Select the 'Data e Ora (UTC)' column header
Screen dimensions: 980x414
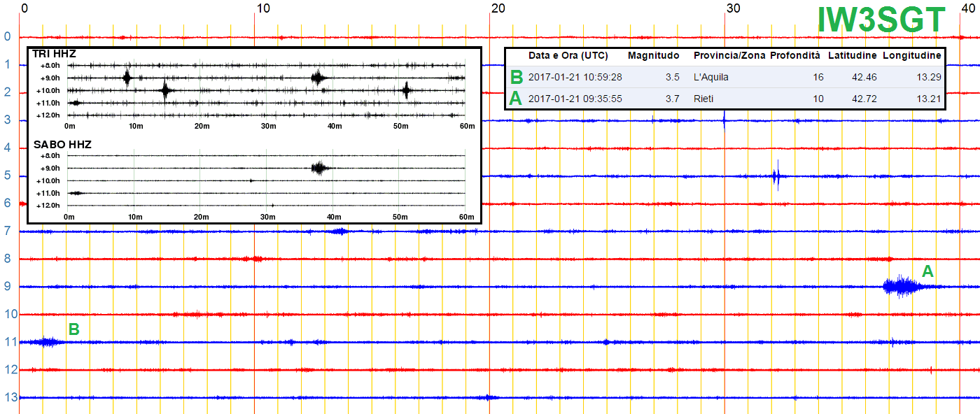click(x=568, y=55)
